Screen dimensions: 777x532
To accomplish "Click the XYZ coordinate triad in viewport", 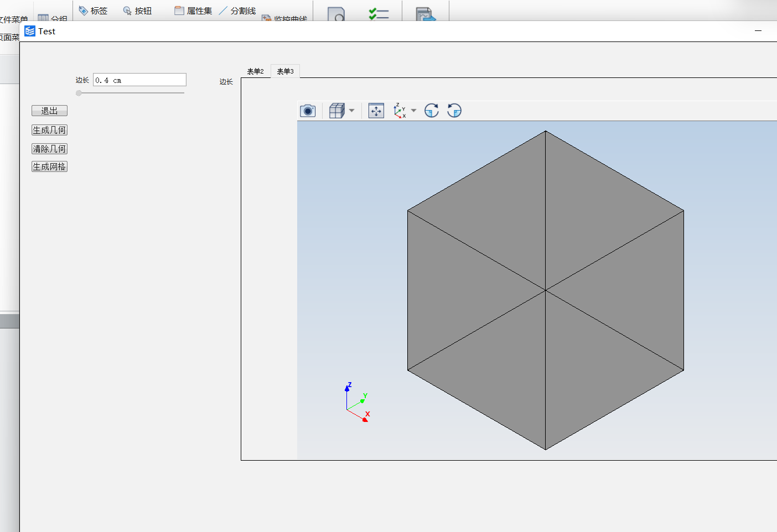I will click(357, 403).
